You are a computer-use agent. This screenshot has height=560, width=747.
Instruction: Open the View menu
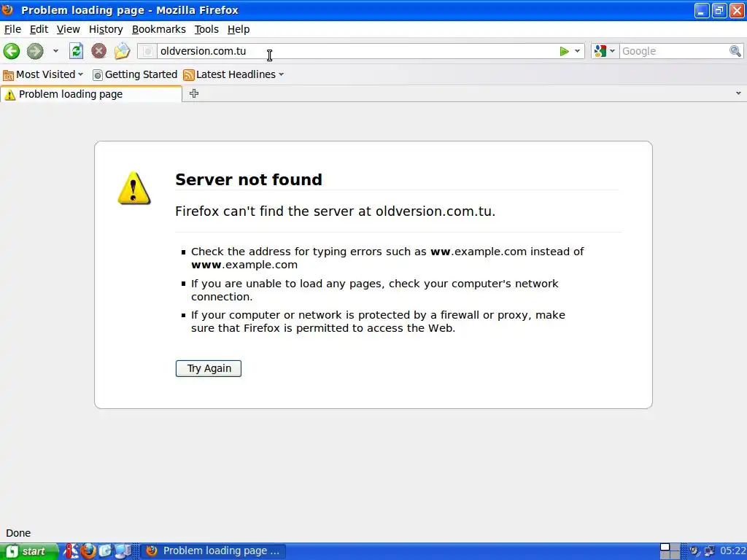[x=68, y=29]
